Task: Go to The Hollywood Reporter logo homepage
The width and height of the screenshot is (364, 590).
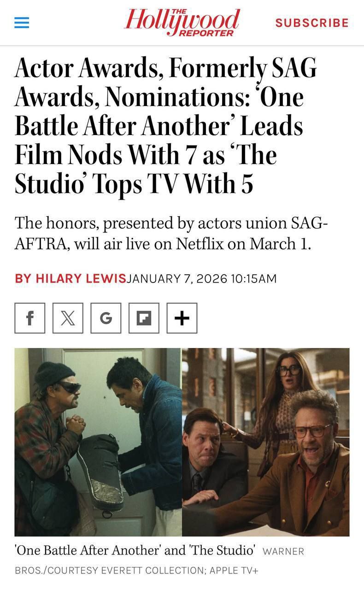Action: 182,23
